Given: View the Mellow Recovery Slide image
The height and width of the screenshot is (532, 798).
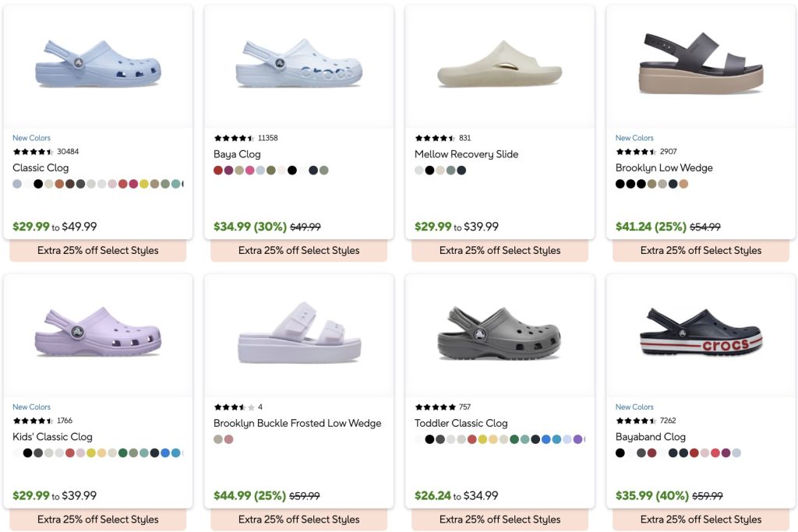Looking at the screenshot, I should tap(500, 65).
